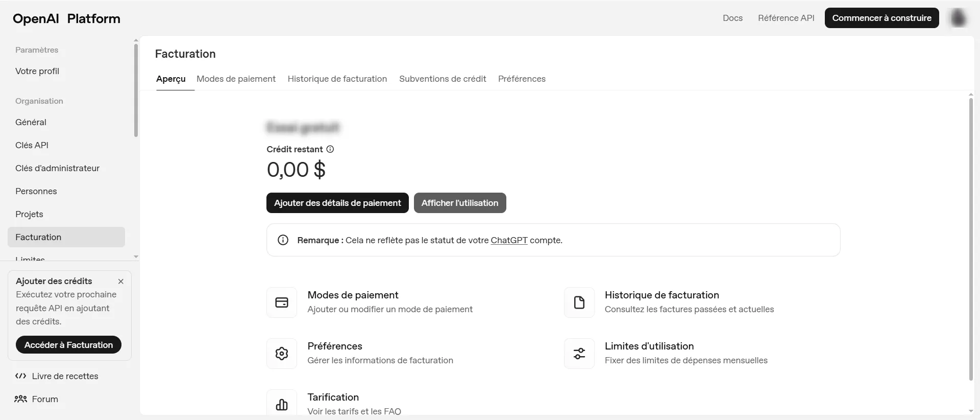Close the Ajouter des crédits card
The width and height of the screenshot is (980, 420).
pyautogui.click(x=121, y=282)
